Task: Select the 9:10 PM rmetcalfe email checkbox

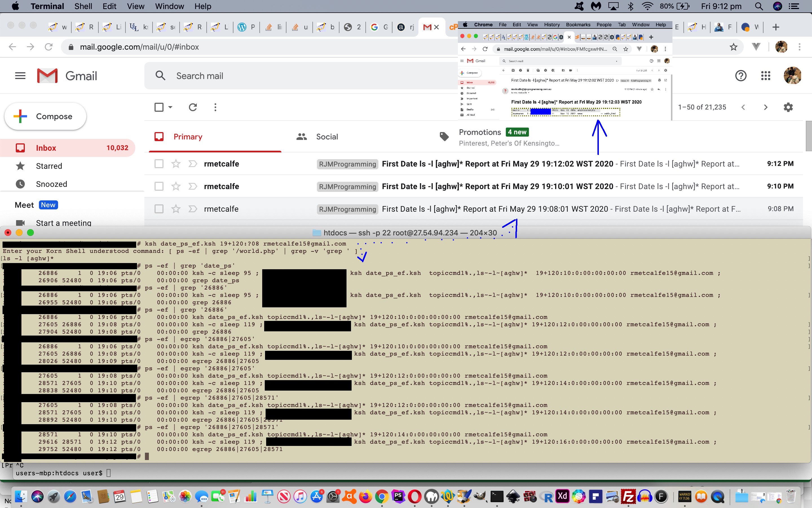Action: [x=159, y=186]
